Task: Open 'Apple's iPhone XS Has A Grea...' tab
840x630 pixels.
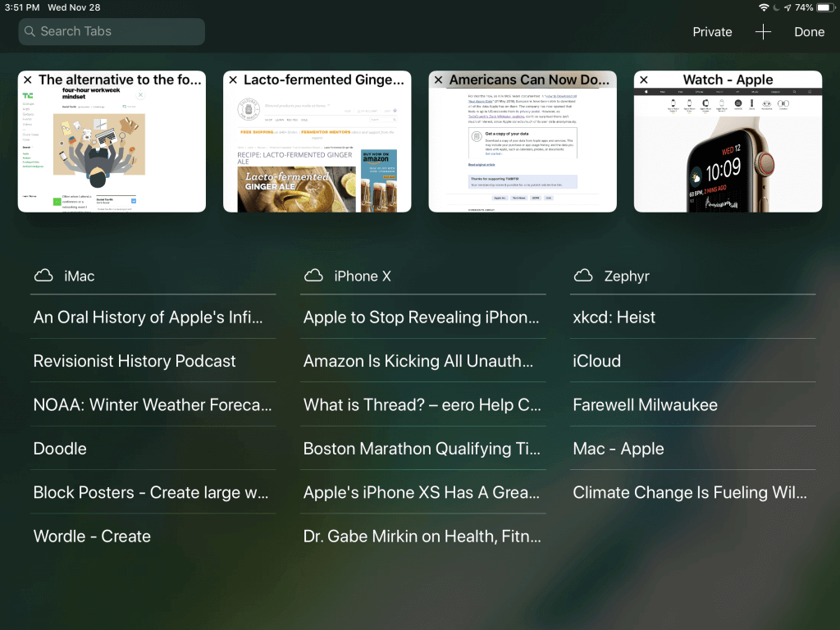Action: click(x=423, y=493)
